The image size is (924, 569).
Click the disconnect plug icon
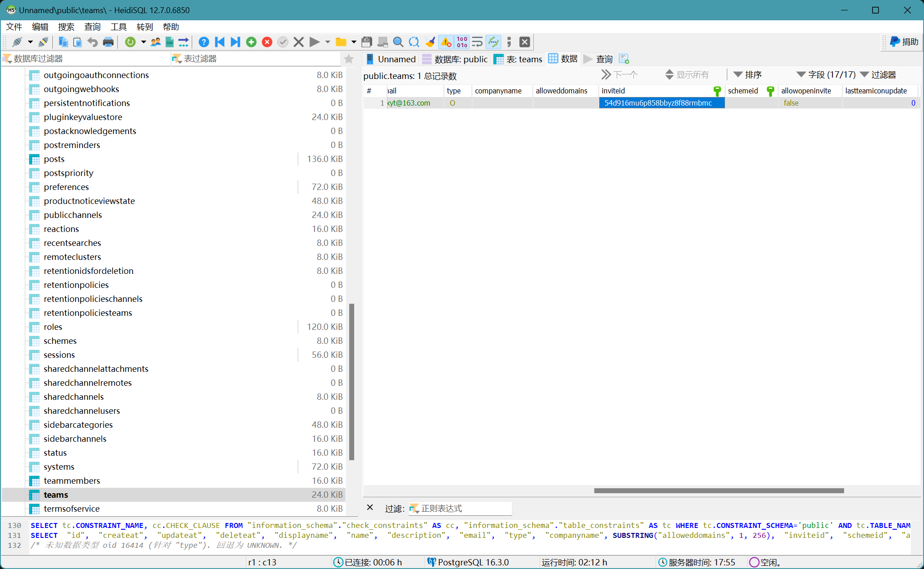click(43, 42)
